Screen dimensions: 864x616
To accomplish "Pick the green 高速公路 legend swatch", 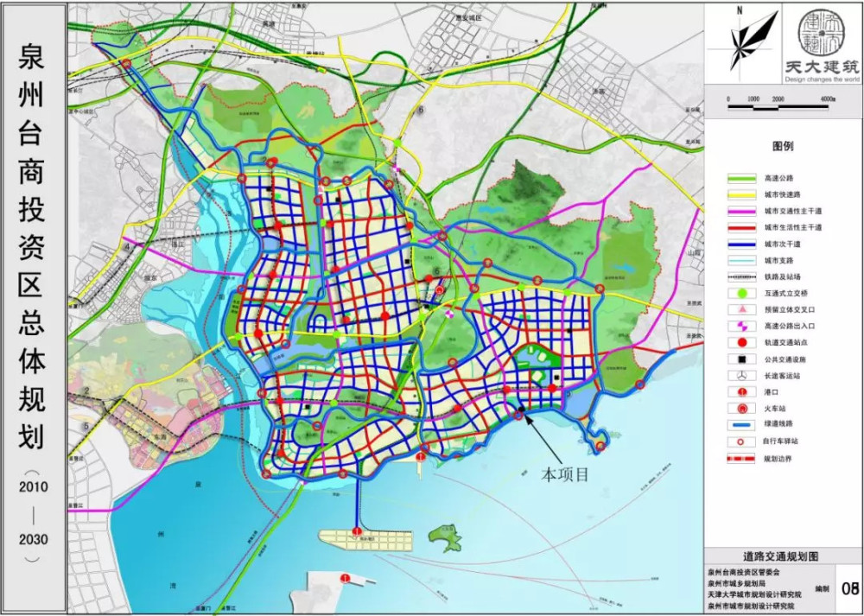I will click(x=741, y=179).
